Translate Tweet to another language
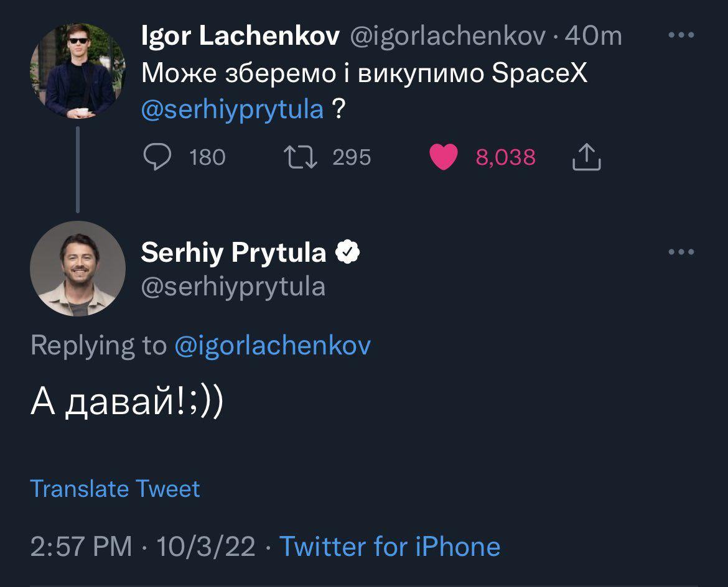728x587 pixels. (x=115, y=489)
